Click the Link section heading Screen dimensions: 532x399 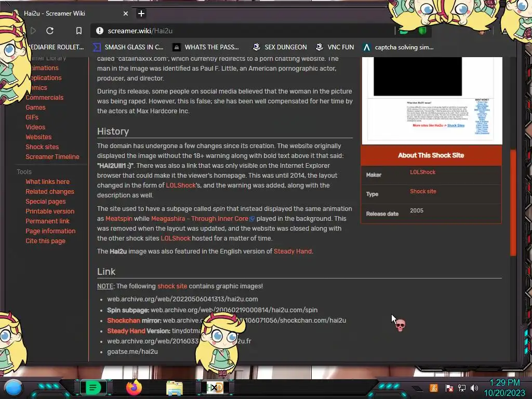[106, 271]
